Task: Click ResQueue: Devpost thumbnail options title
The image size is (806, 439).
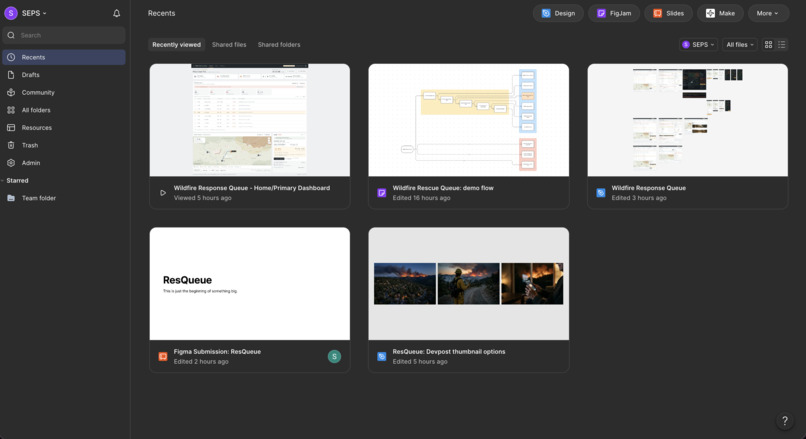Action: pos(449,352)
